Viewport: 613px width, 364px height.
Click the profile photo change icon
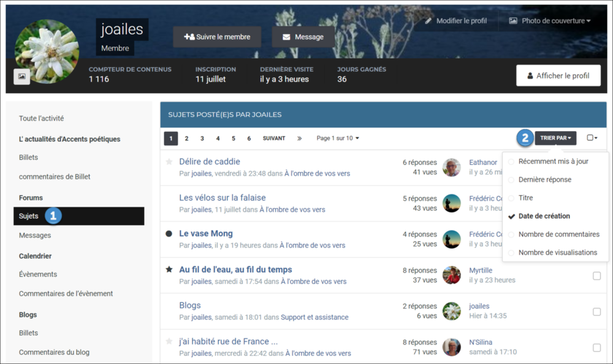pos(21,76)
